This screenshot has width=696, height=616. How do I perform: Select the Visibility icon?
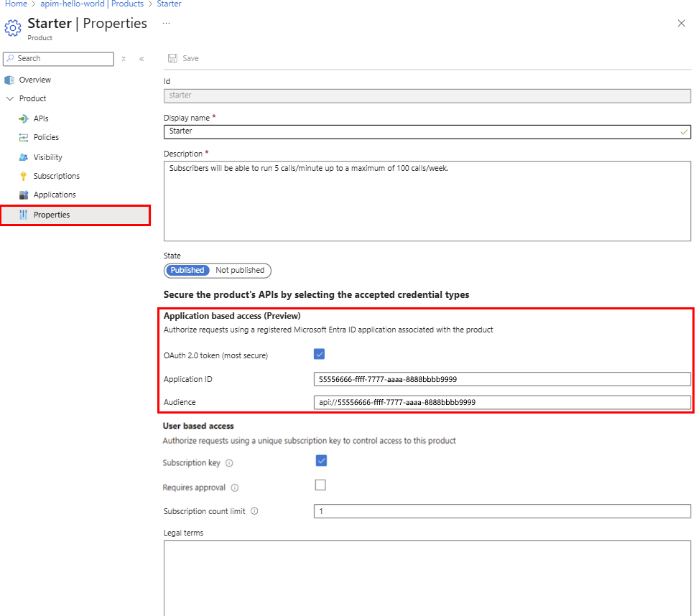[24, 157]
